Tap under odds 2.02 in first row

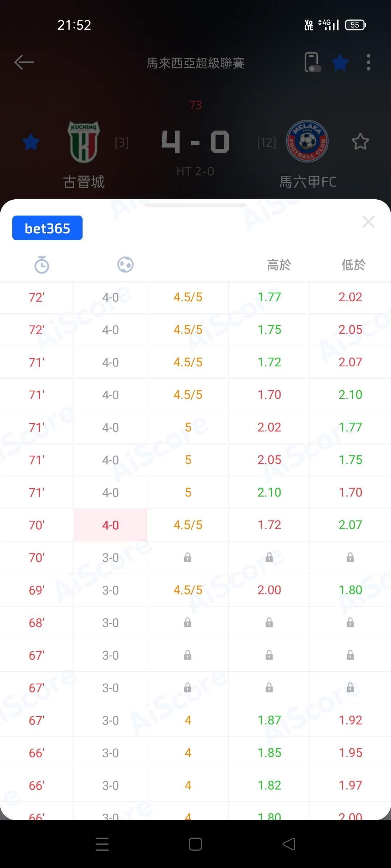click(350, 297)
